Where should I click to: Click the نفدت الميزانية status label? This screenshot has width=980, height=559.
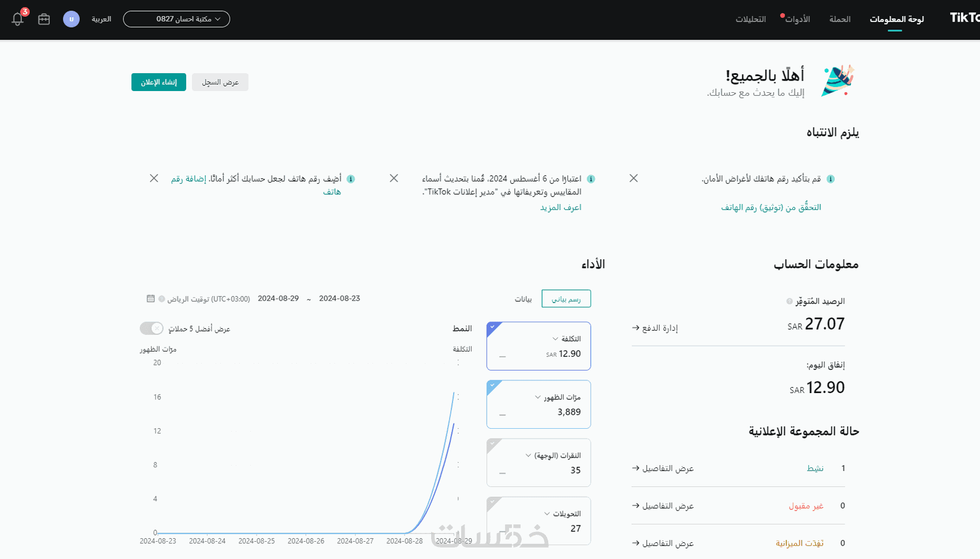(x=800, y=543)
